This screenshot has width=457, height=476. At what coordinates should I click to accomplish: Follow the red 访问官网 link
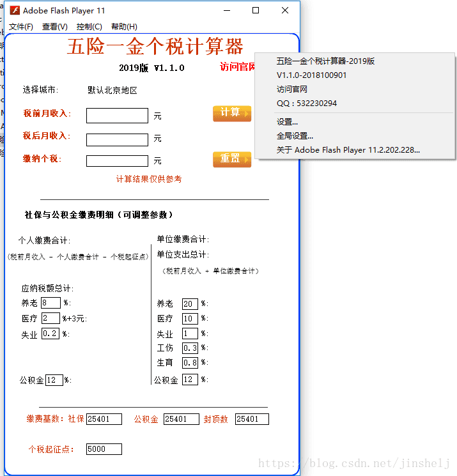pos(237,66)
